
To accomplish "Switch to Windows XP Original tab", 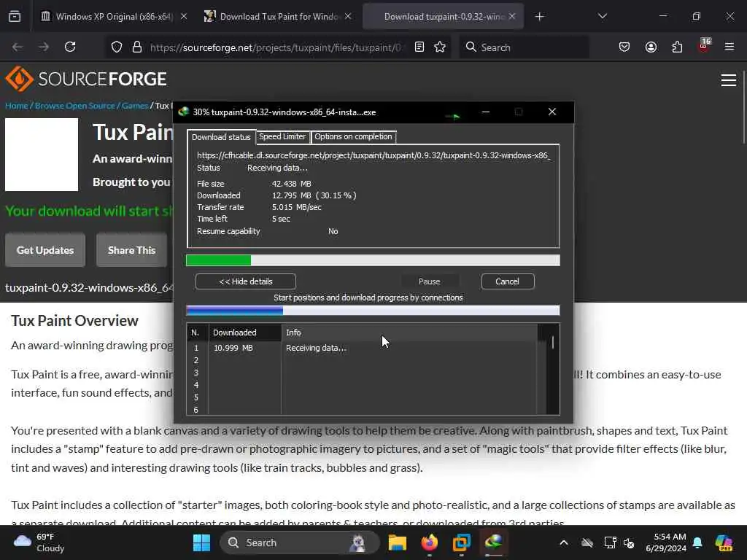I will point(113,17).
